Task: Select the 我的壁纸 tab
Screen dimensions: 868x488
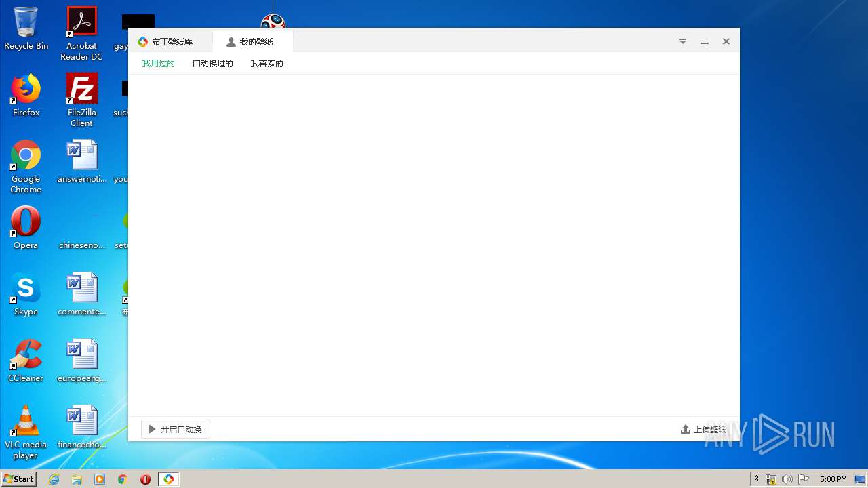Action: [x=250, y=42]
